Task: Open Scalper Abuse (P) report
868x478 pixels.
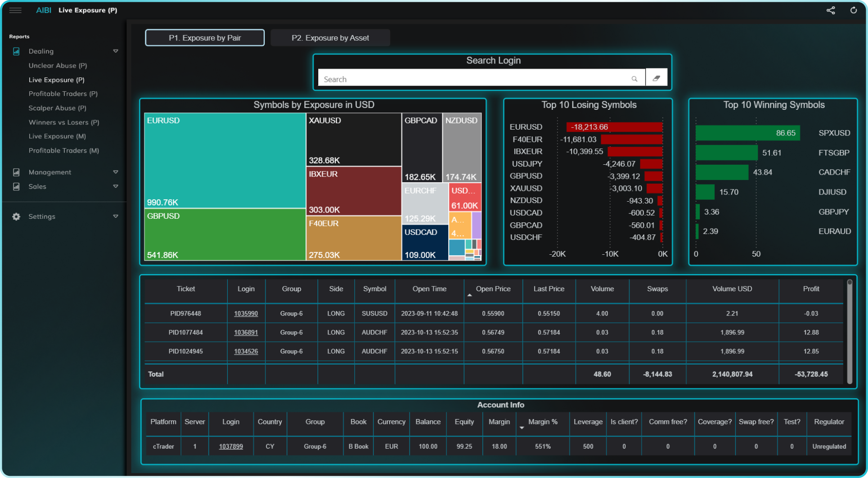Action: (x=57, y=108)
